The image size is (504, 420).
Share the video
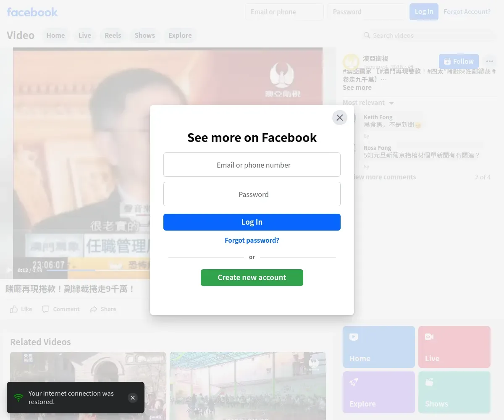pyautogui.click(x=103, y=309)
